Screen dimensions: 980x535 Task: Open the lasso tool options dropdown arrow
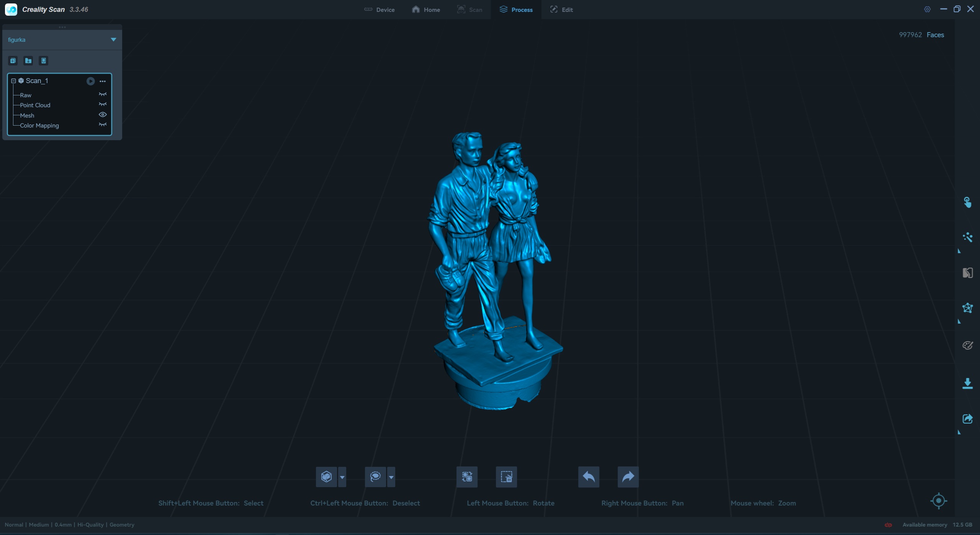[x=391, y=477]
